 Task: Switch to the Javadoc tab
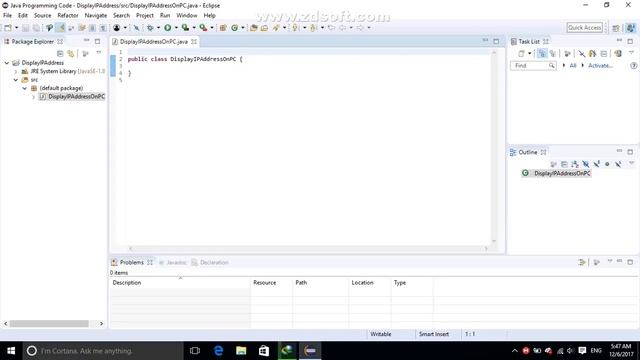coord(173,262)
